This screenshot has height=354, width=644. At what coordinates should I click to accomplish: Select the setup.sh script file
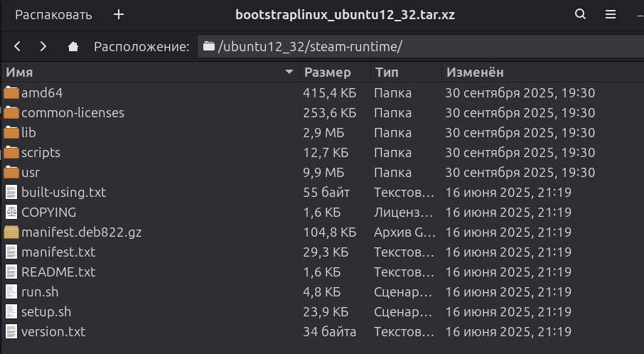point(46,312)
